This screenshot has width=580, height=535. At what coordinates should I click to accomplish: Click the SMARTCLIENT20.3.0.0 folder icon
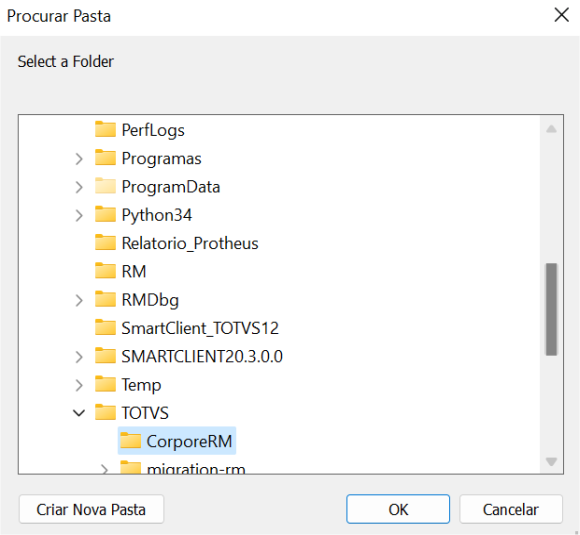pyautogui.click(x=105, y=356)
